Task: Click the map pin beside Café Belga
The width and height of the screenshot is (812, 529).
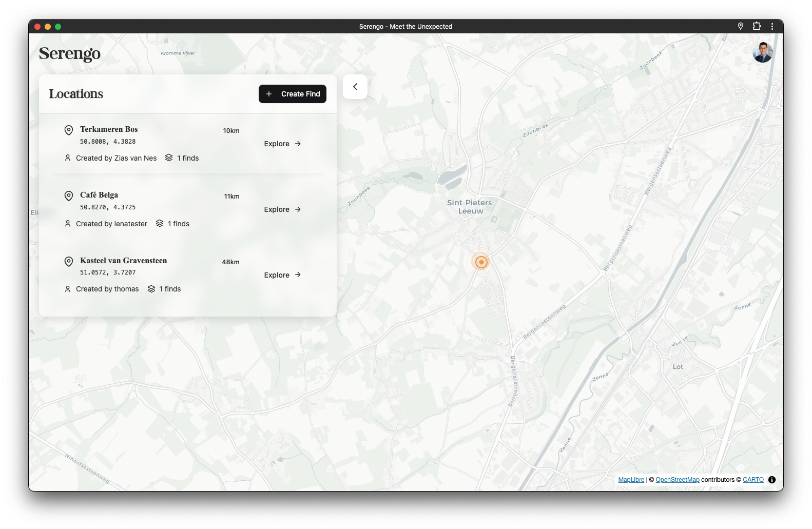Action: click(69, 196)
